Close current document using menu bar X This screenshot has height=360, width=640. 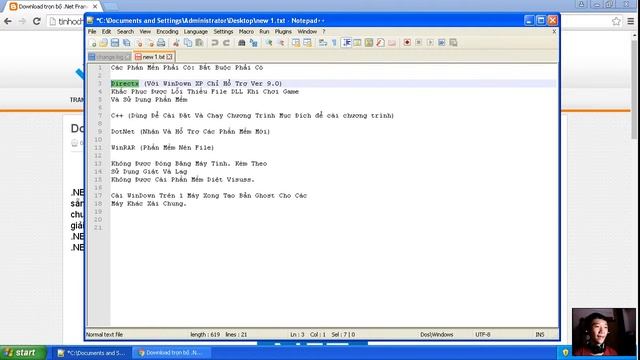554,31
